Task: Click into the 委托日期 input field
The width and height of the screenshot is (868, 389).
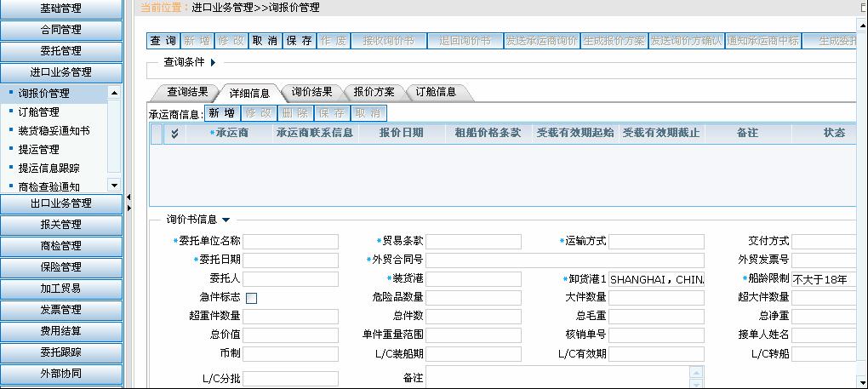Action: (x=291, y=260)
